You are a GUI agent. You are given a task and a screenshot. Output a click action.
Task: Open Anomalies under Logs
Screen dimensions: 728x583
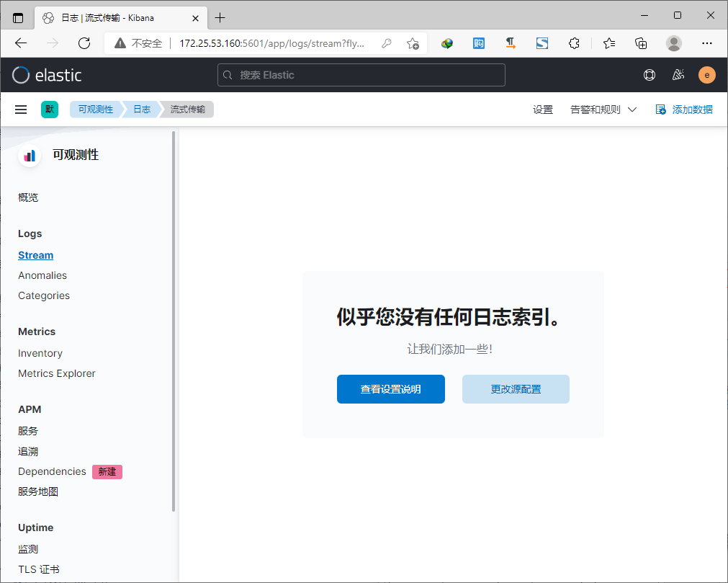(x=42, y=275)
